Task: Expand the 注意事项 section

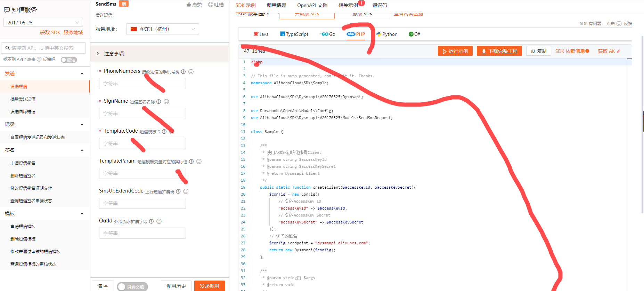Action: (160, 54)
